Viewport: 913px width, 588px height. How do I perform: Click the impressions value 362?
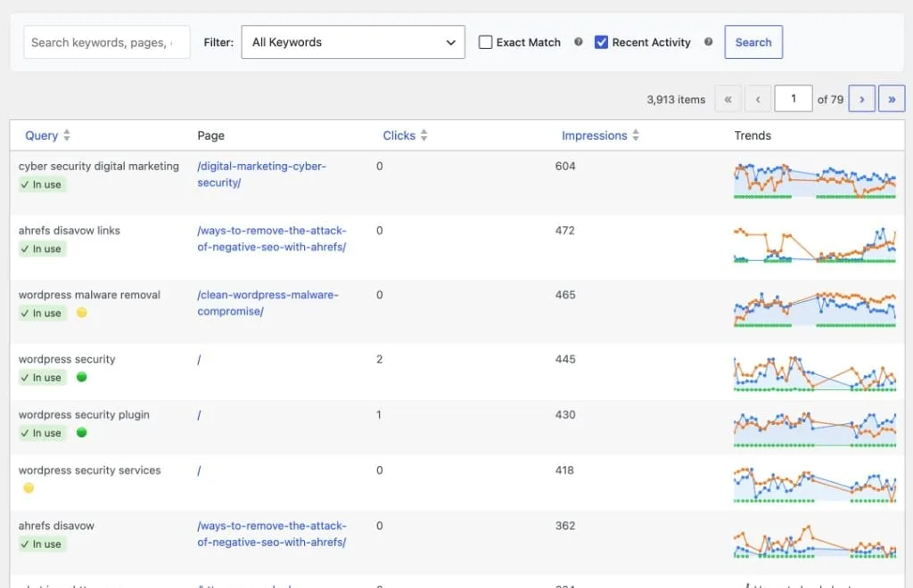(x=565, y=526)
